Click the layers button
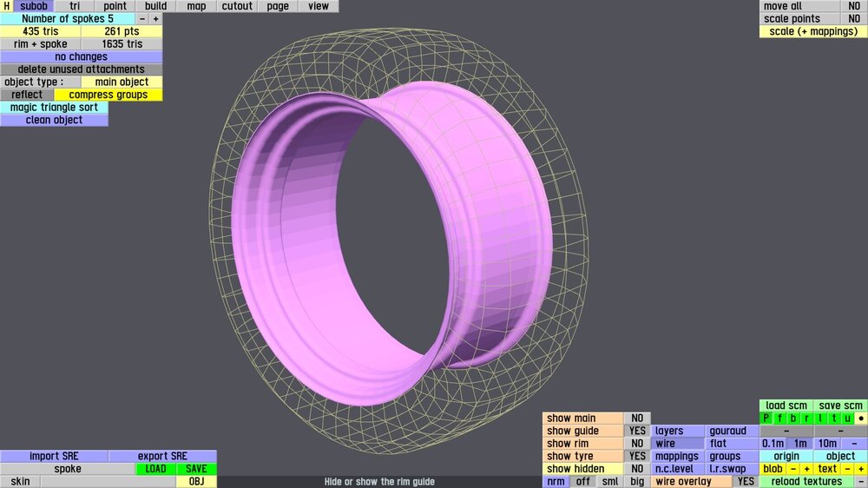 678,431
